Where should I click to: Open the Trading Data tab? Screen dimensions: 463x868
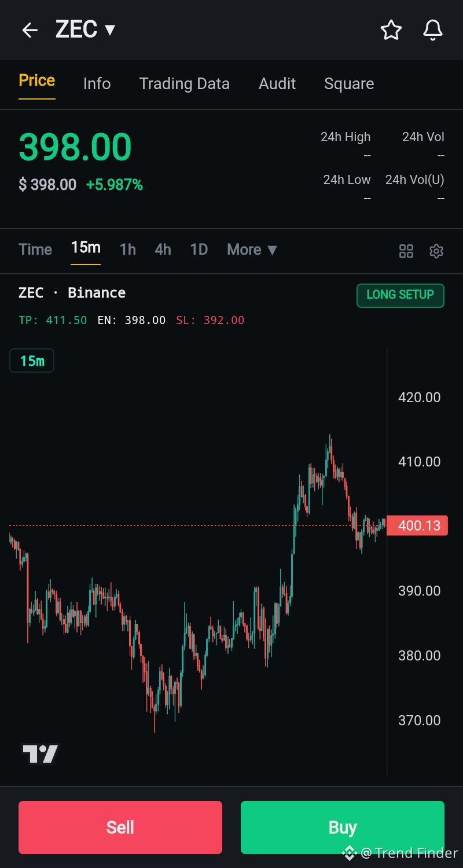(184, 84)
